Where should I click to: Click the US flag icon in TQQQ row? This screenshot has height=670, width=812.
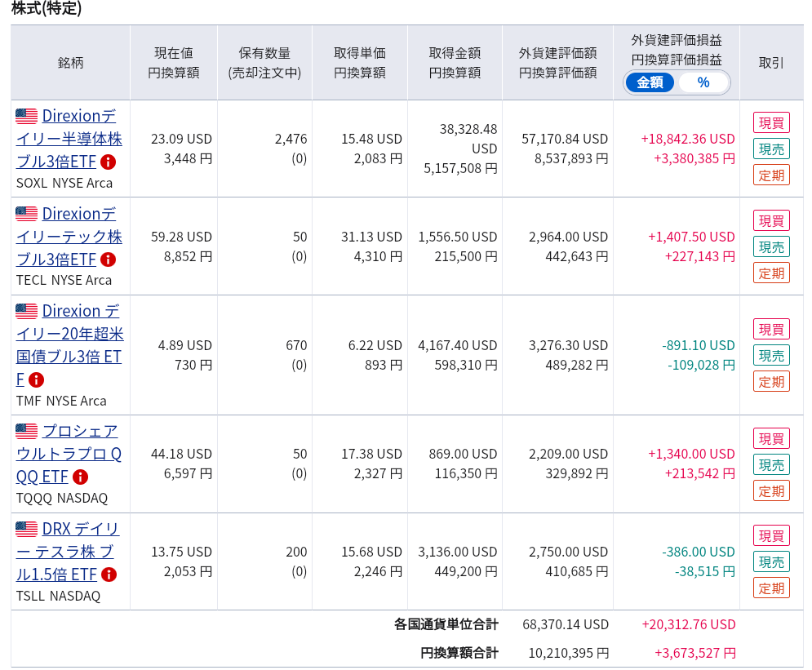pos(26,431)
